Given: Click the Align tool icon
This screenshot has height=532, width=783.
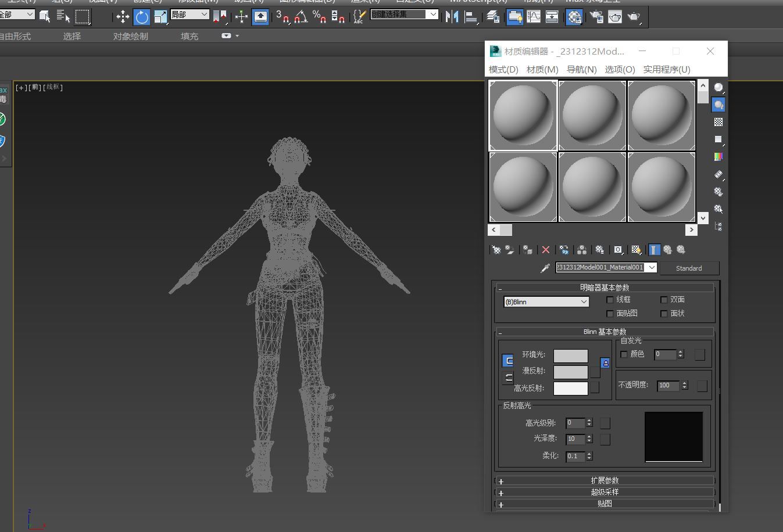Looking at the screenshot, I should [x=471, y=17].
